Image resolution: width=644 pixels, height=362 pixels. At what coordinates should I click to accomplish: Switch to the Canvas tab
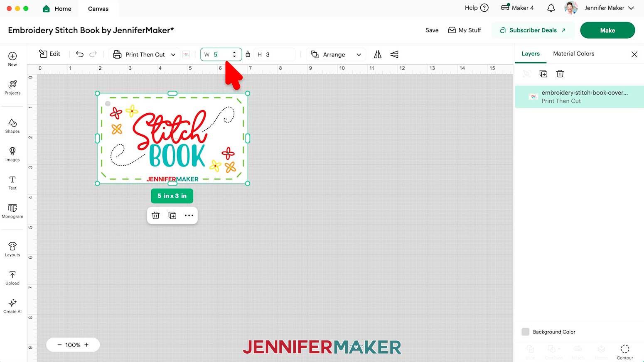pyautogui.click(x=98, y=8)
